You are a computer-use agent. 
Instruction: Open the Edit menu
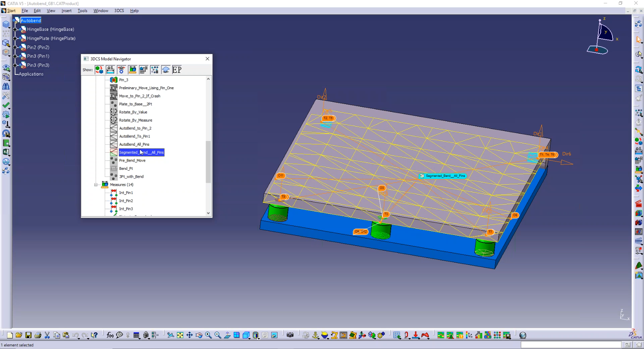tap(37, 11)
